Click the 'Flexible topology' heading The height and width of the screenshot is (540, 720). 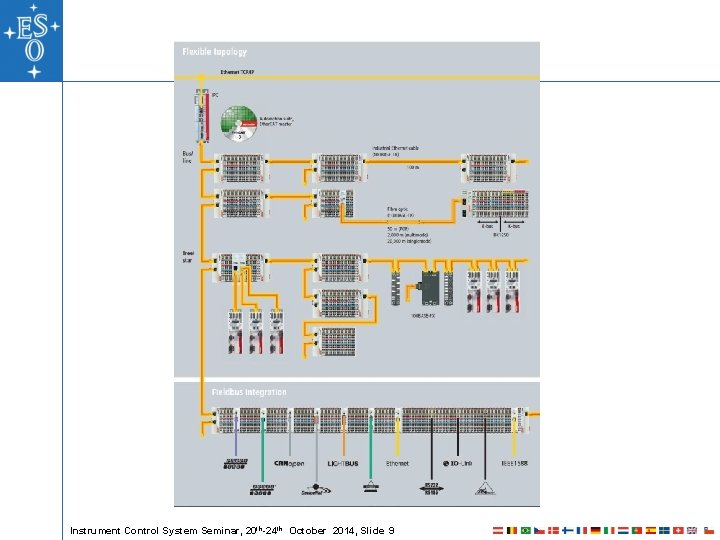pos(214,51)
